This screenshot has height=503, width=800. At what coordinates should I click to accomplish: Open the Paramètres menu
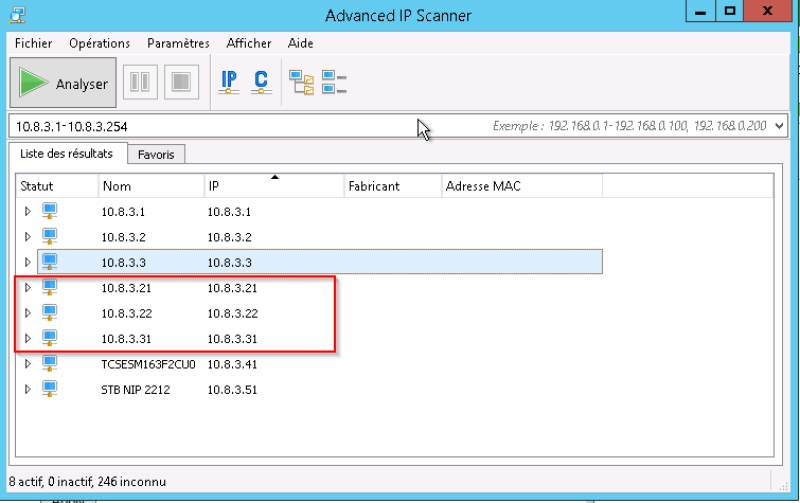coord(178,43)
